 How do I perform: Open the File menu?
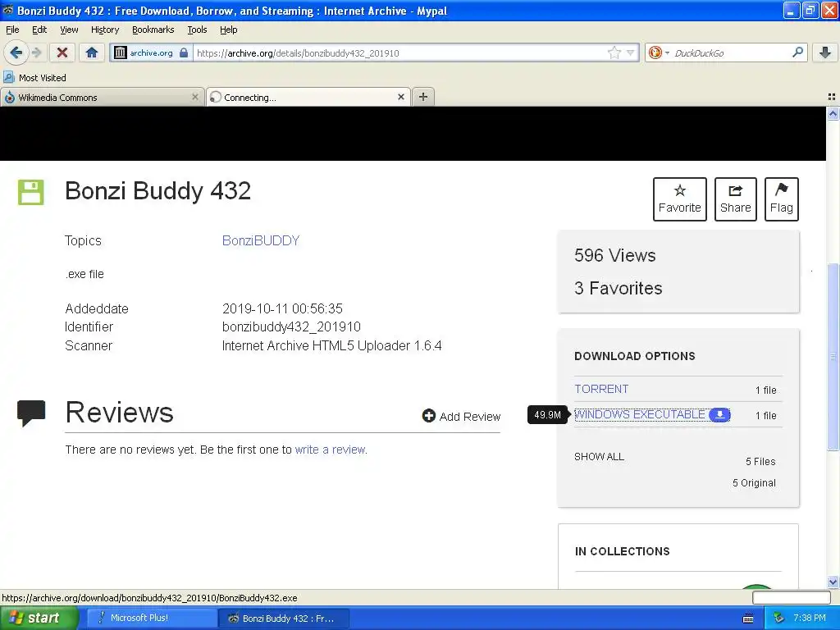[x=12, y=30]
